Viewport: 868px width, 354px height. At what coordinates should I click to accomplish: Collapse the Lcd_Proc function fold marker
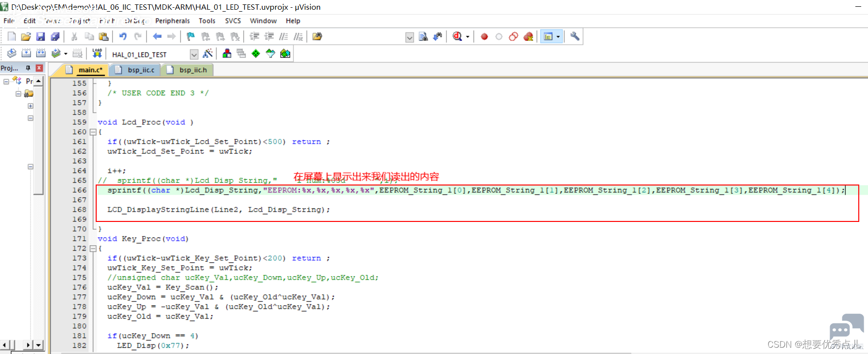93,132
